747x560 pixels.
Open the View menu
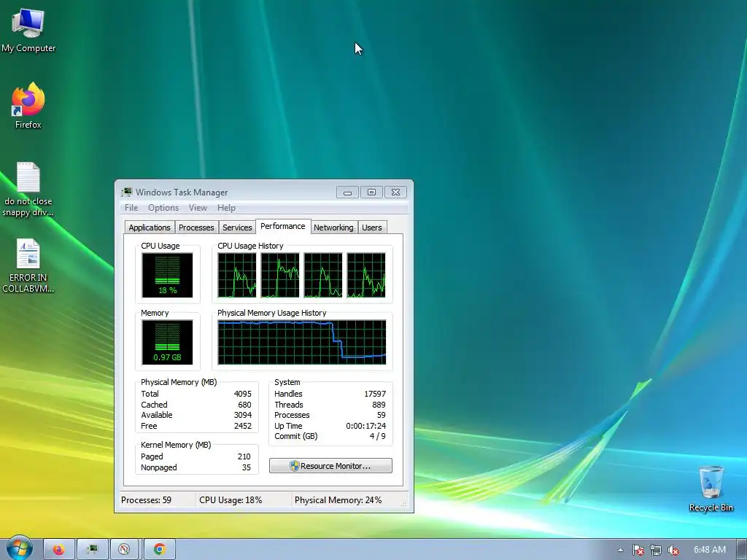198,208
